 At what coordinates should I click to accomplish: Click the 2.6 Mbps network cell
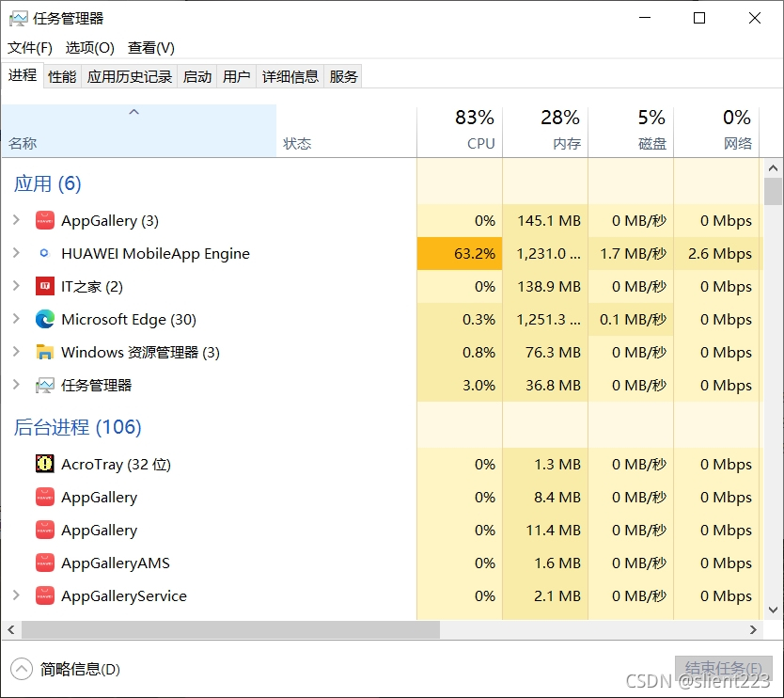[716, 254]
